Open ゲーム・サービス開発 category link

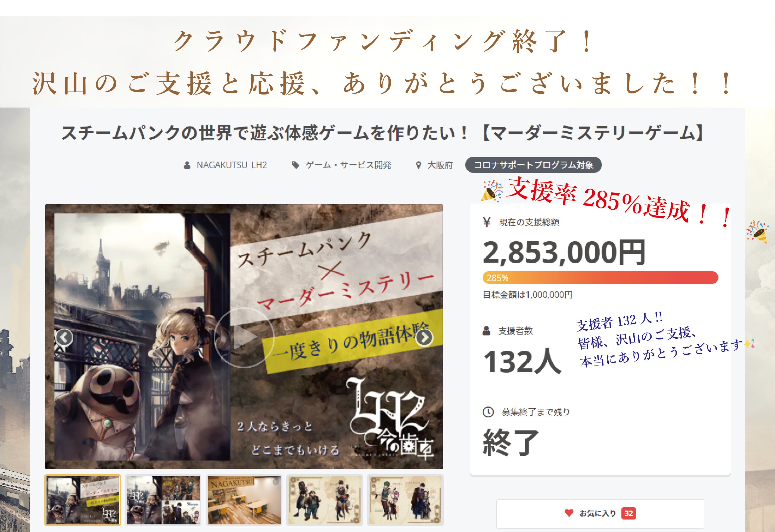348,165
